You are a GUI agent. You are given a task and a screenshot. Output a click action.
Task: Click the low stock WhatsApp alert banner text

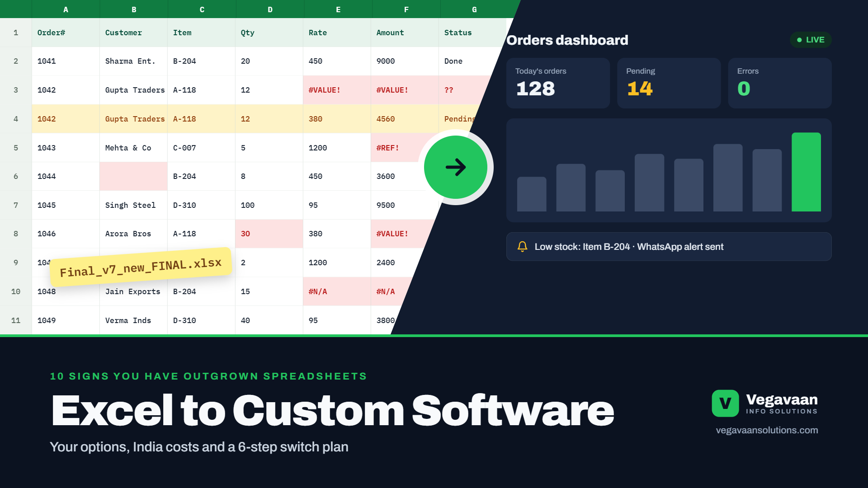click(629, 247)
